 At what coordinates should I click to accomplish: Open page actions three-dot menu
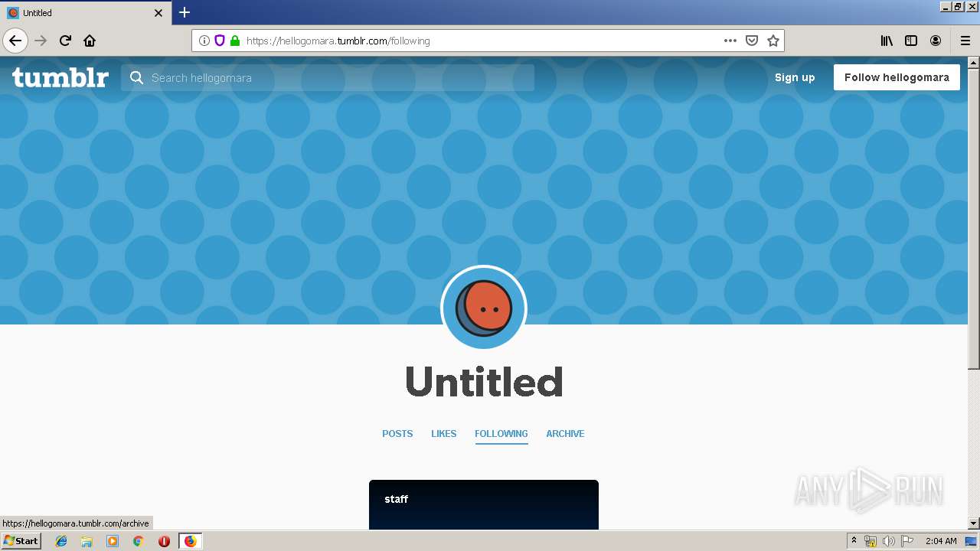730,41
